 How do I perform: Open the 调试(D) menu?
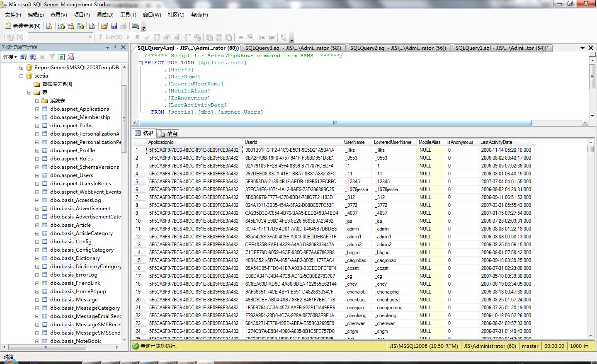pyautogui.click(x=105, y=15)
